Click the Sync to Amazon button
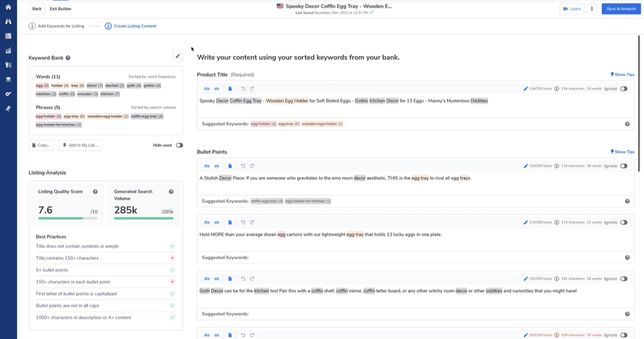The image size is (644, 339). pos(621,9)
